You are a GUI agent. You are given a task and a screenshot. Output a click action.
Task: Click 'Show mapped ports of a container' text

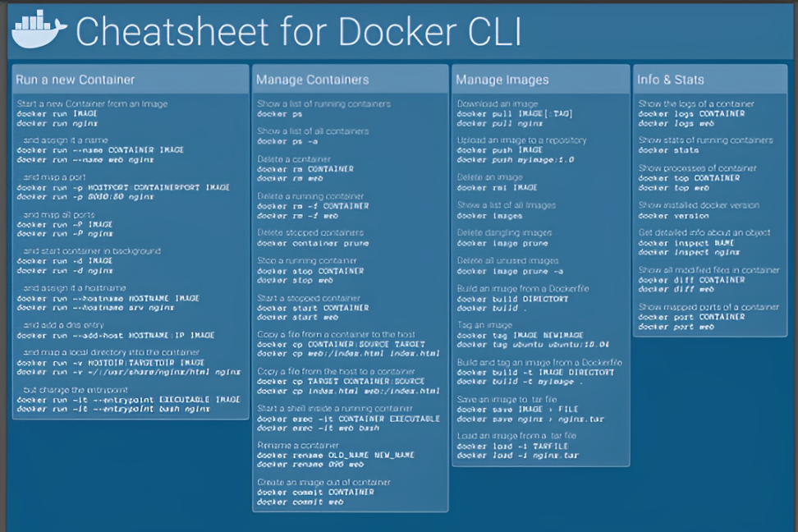[x=709, y=307]
